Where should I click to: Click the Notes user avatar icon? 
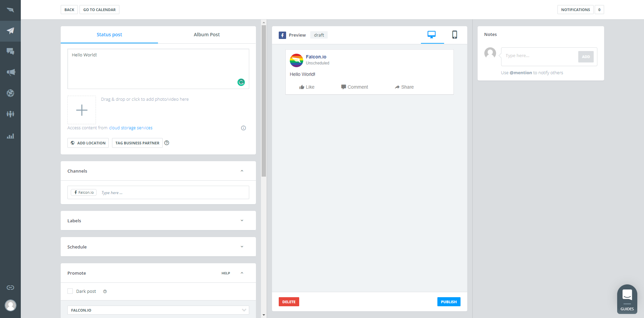[490, 53]
